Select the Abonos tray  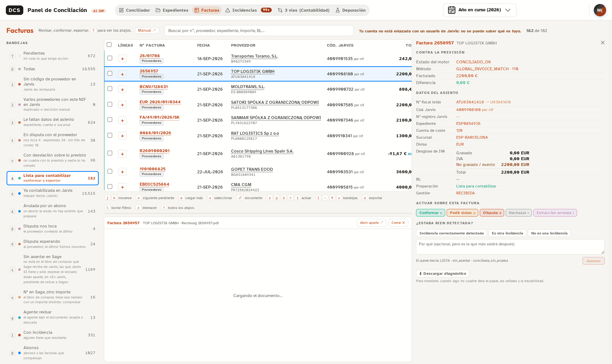pos(52,353)
